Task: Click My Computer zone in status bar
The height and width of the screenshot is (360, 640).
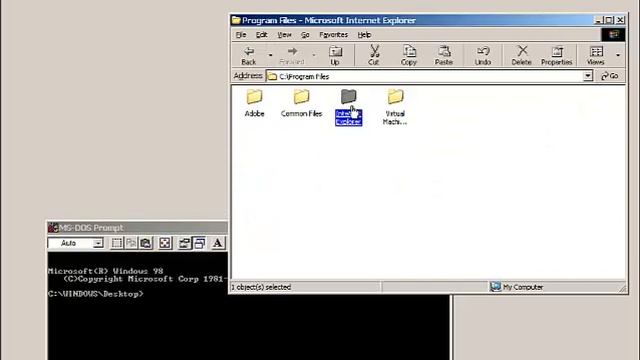Action: coord(517,287)
